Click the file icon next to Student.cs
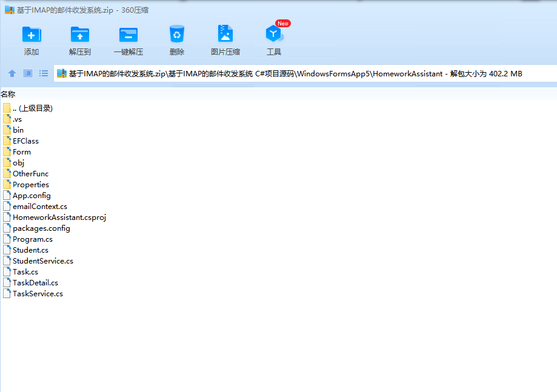The image size is (557, 392). (x=7, y=250)
